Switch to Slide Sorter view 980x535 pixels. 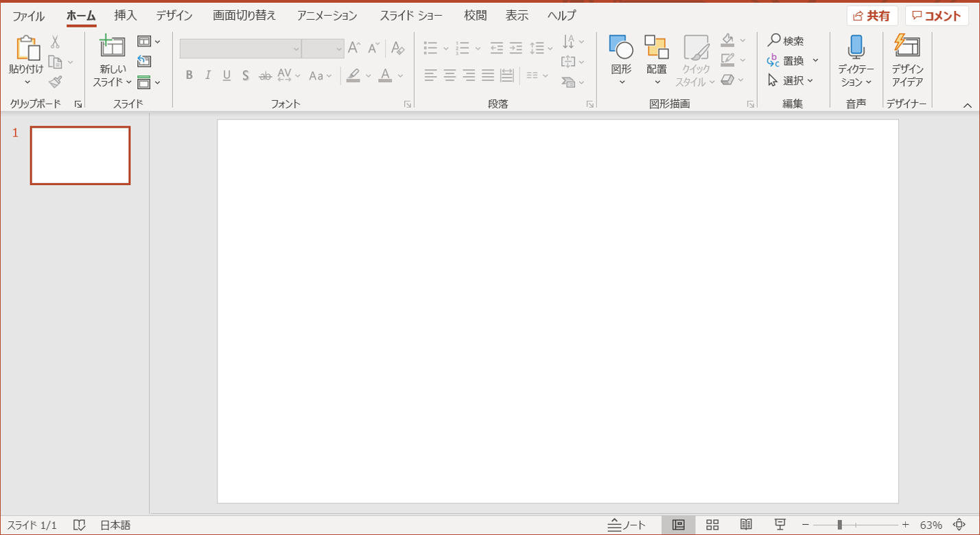[x=712, y=525]
